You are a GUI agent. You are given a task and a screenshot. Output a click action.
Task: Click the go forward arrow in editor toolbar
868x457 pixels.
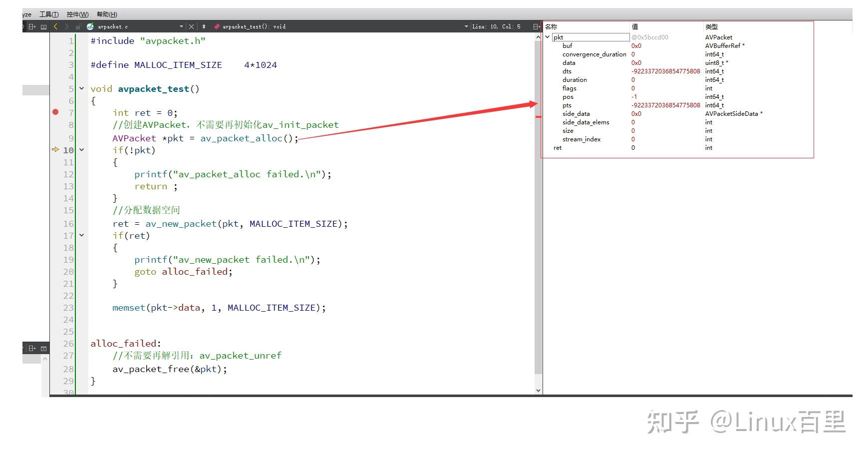point(66,26)
